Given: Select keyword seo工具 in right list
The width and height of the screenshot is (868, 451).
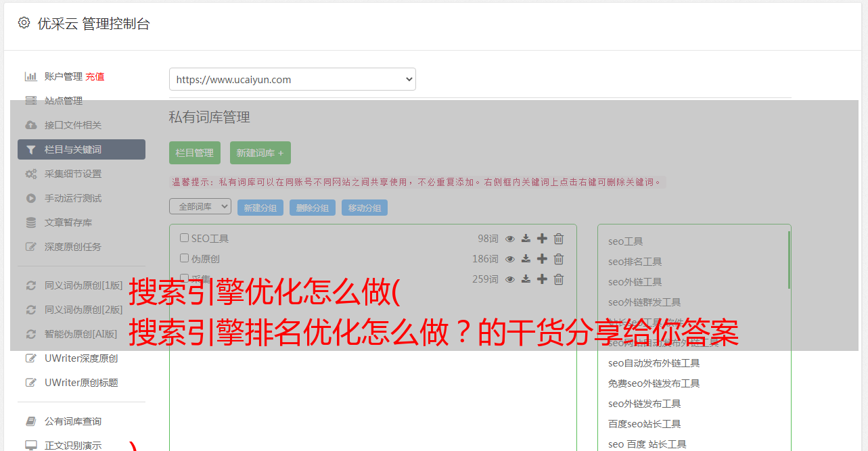Looking at the screenshot, I should click(x=626, y=241).
